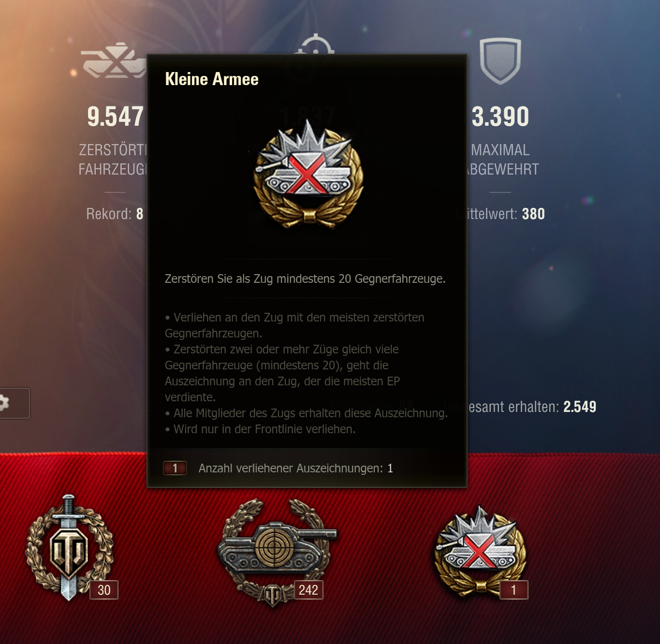
Task: Click the awards count badge in tooltip footer
Action: point(175,468)
